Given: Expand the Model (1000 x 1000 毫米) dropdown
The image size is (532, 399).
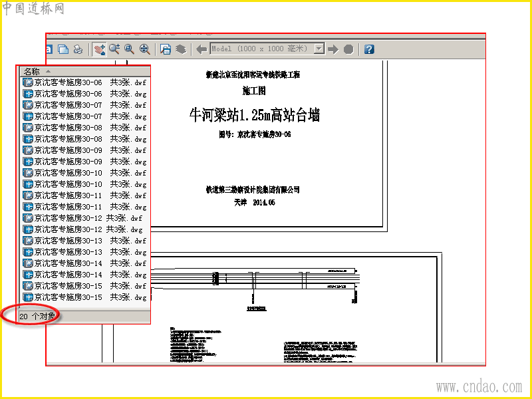Looking at the screenshot, I should [319, 49].
